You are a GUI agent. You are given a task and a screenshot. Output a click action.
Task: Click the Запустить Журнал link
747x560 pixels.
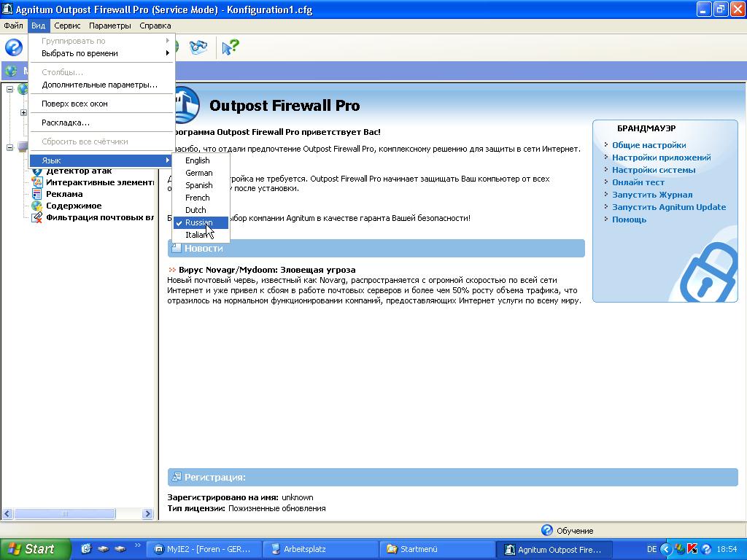pyautogui.click(x=652, y=195)
